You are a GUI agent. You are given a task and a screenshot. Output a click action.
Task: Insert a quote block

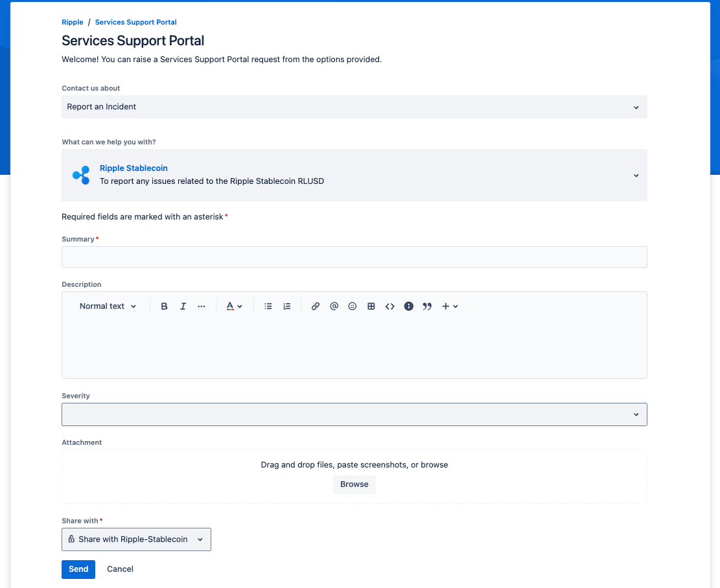427,306
